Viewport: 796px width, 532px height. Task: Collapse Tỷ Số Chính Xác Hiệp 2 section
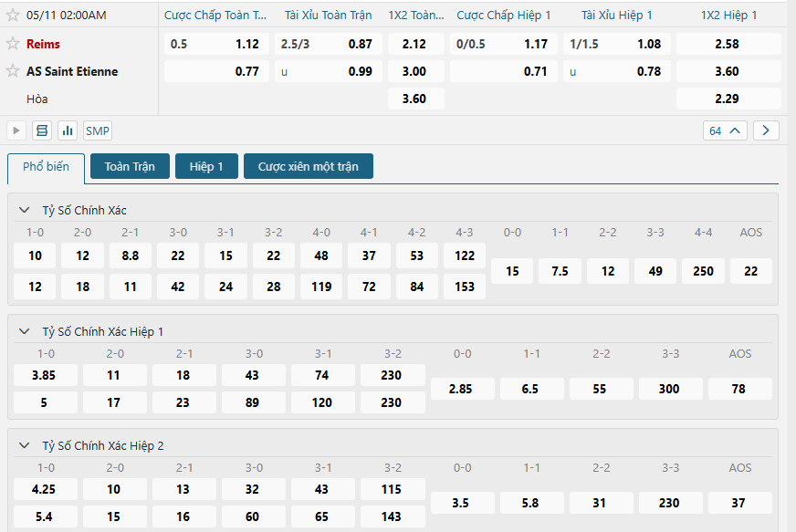24,445
